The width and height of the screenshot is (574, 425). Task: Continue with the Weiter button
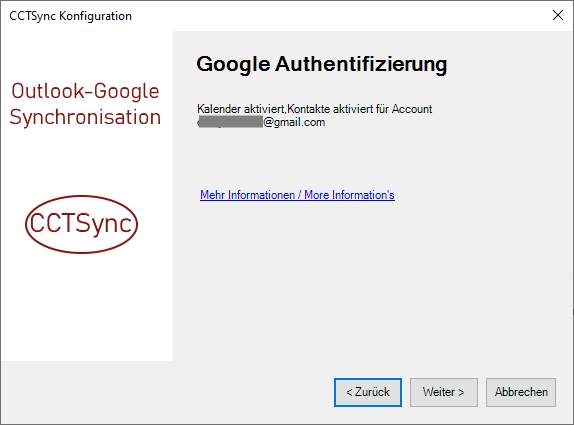tap(444, 392)
